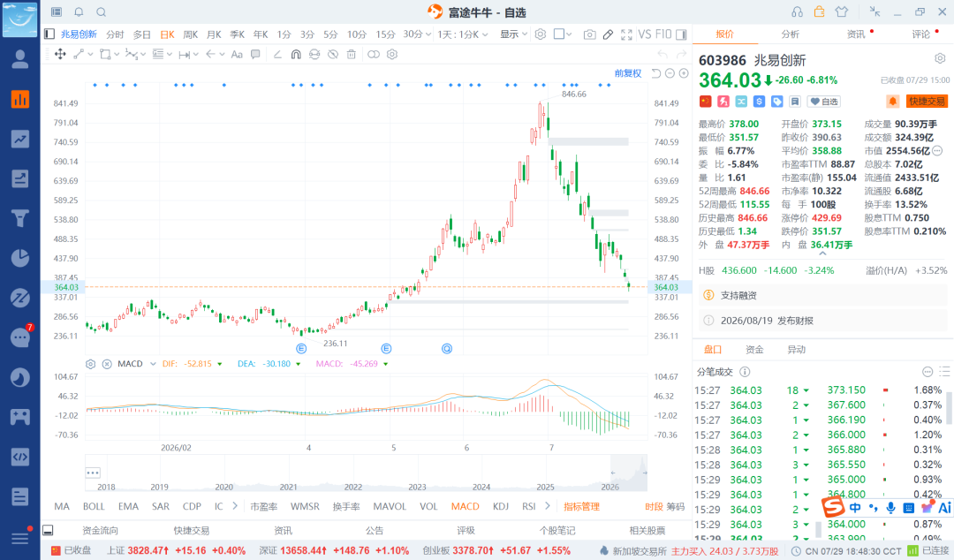Open the chat messages icon with badge 7
The height and width of the screenshot is (560, 954).
(20, 337)
